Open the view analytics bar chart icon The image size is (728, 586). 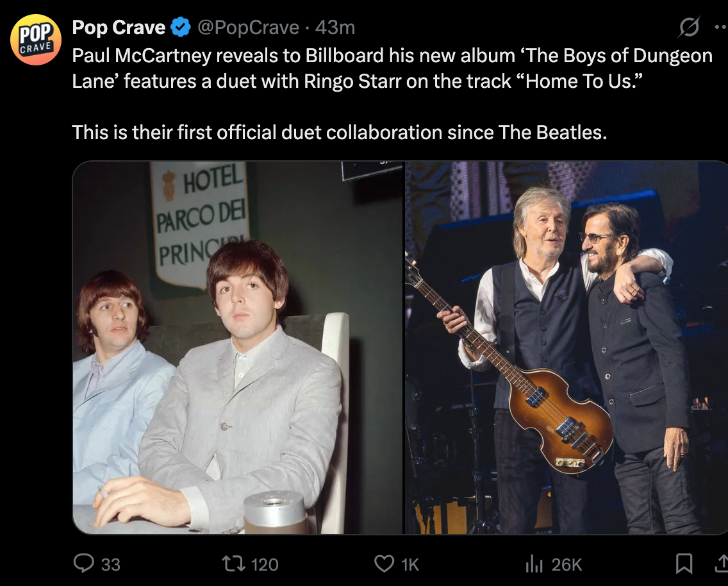click(534, 563)
